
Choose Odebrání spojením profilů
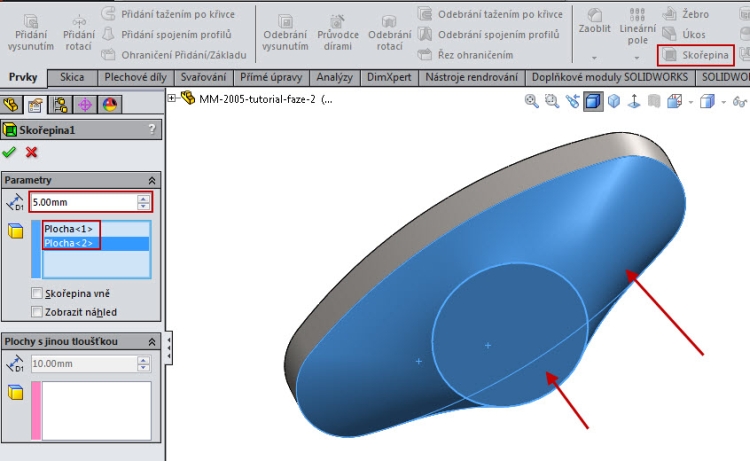(x=488, y=34)
